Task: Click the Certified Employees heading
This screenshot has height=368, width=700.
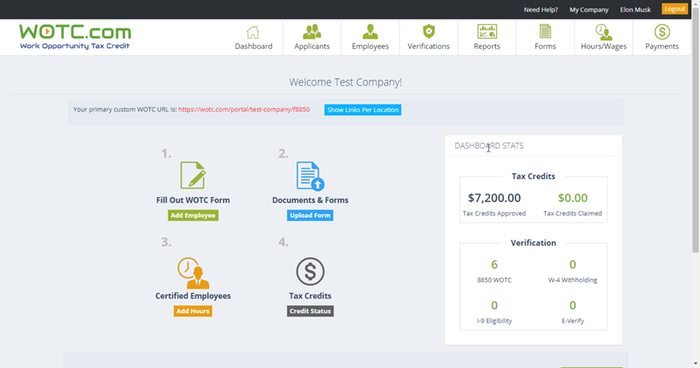Action: point(193,296)
